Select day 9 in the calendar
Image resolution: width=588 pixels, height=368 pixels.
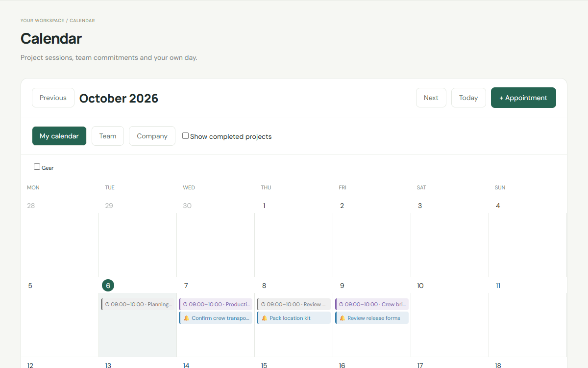point(342,286)
